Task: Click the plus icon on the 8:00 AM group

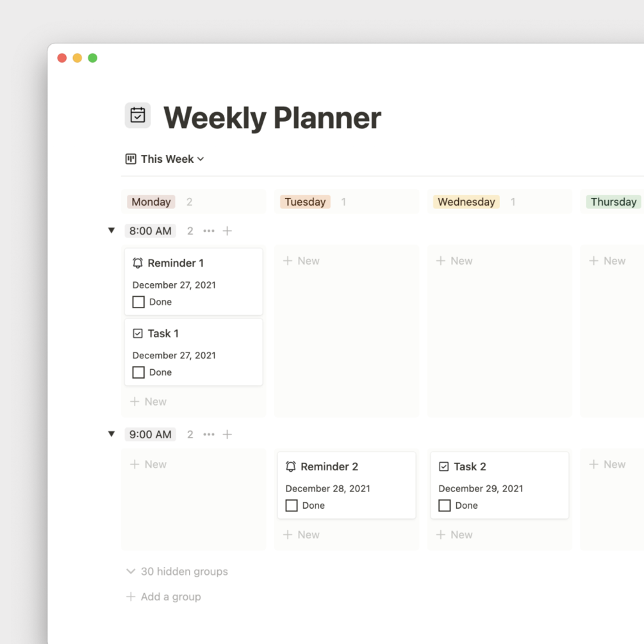Action: click(227, 231)
